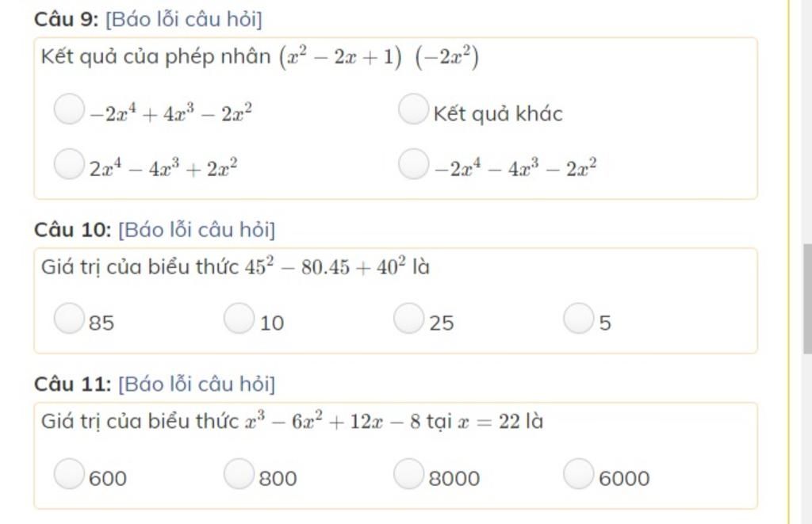This screenshot has height=524, width=812.
Task: Choose 'Kết quả khác' option in Câu 9
Action: click(413, 109)
